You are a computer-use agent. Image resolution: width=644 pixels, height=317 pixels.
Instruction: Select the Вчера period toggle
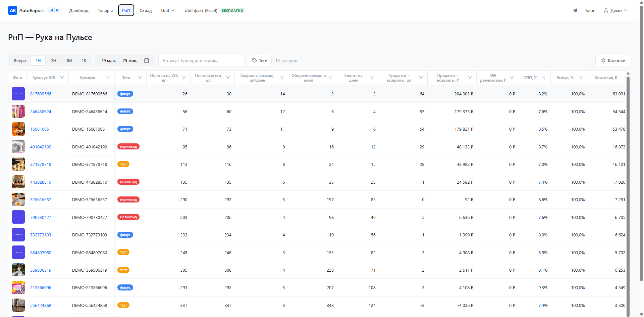click(x=20, y=60)
